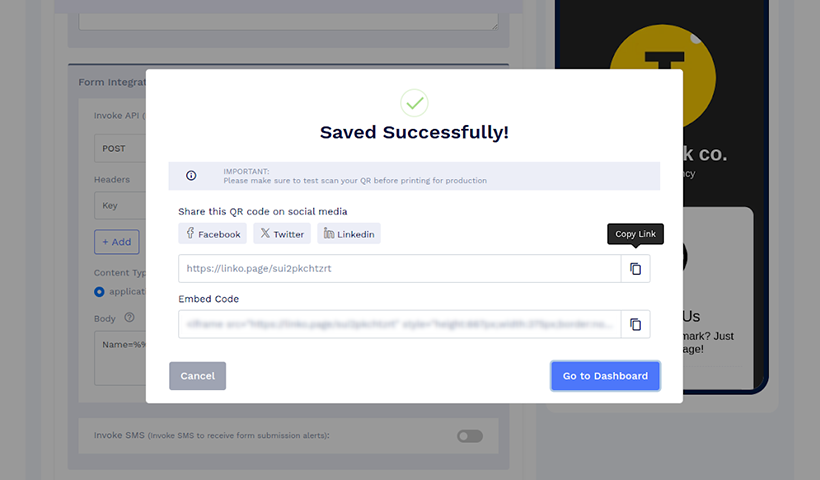The height and width of the screenshot is (480, 820).
Task: Select the application content type radio
Action: click(99, 292)
